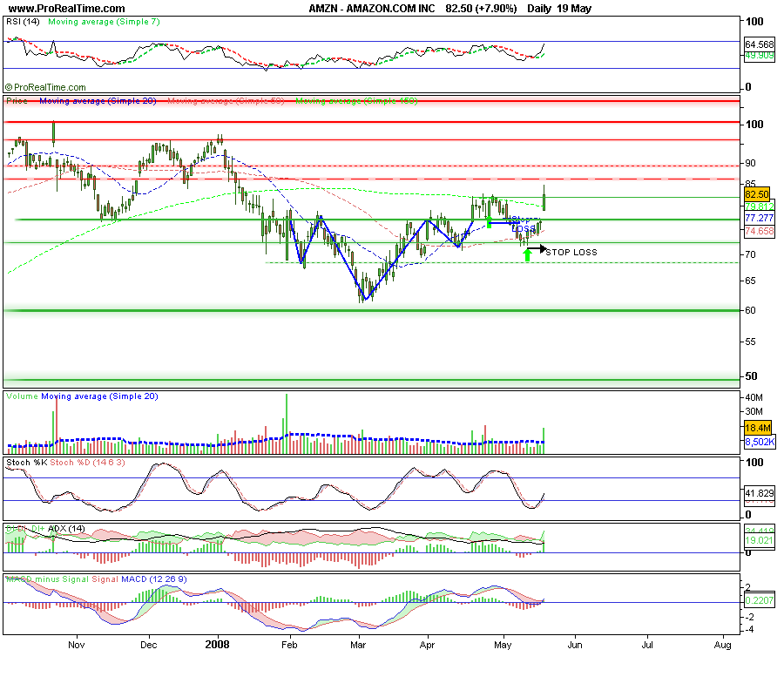Click the yellow 82.50 current price tag
The image size is (784, 697).
click(x=757, y=194)
